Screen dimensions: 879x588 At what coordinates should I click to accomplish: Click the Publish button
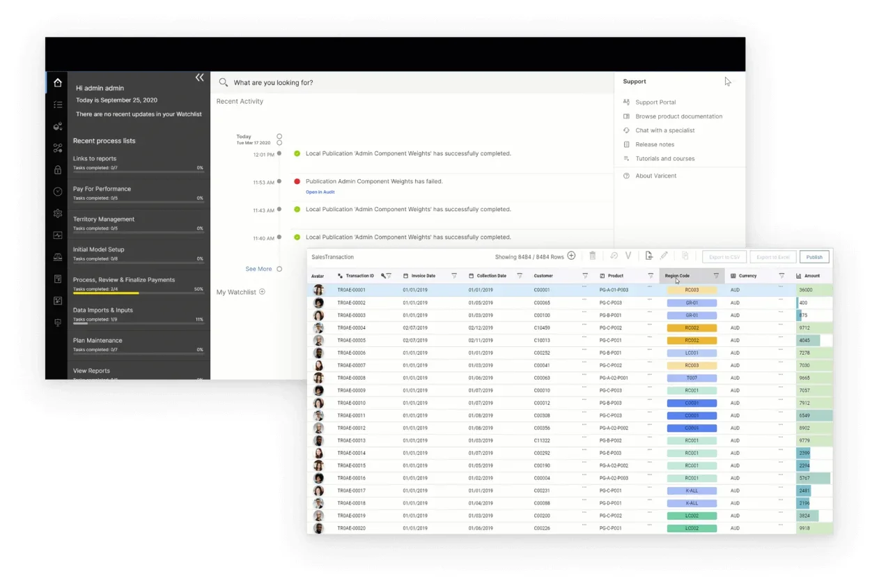pyautogui.click(x=814, y=257)
